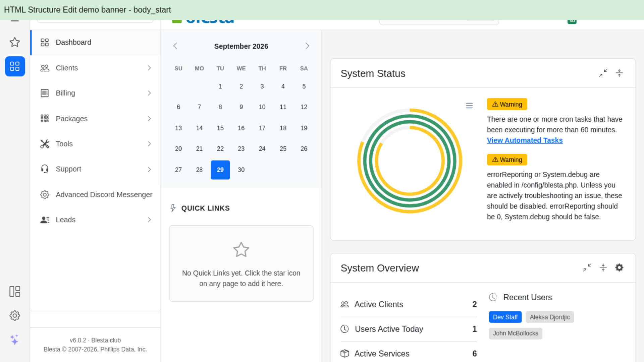Collapse System Status widget vertically
The width and height of the screenshot is (644, 362).
[619, 73]
